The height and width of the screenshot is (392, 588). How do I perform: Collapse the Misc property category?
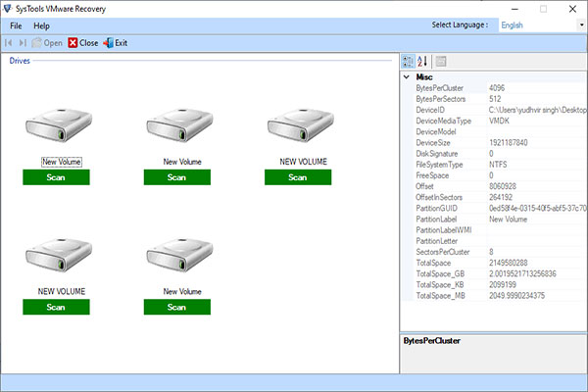tap(407, 76)
